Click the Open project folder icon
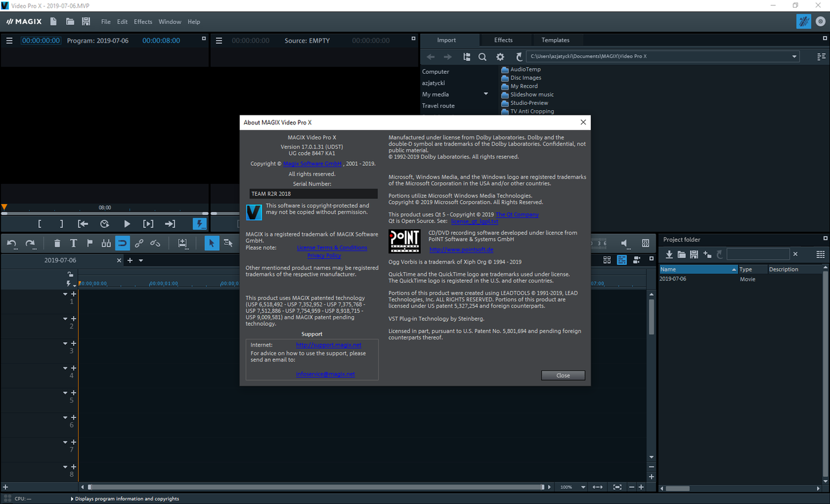This screenshot has width=830, height=504. pyautogui.click(x=70, y=21)
